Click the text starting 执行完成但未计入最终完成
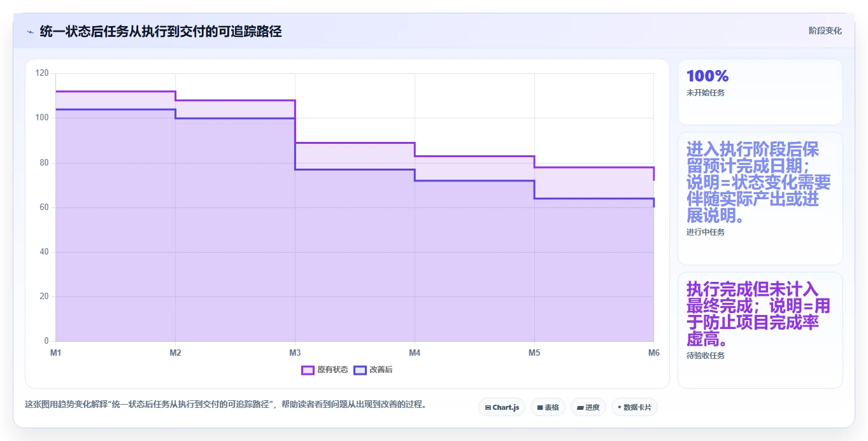This screenshot has height=441, width=868. (x=758, y=314)
